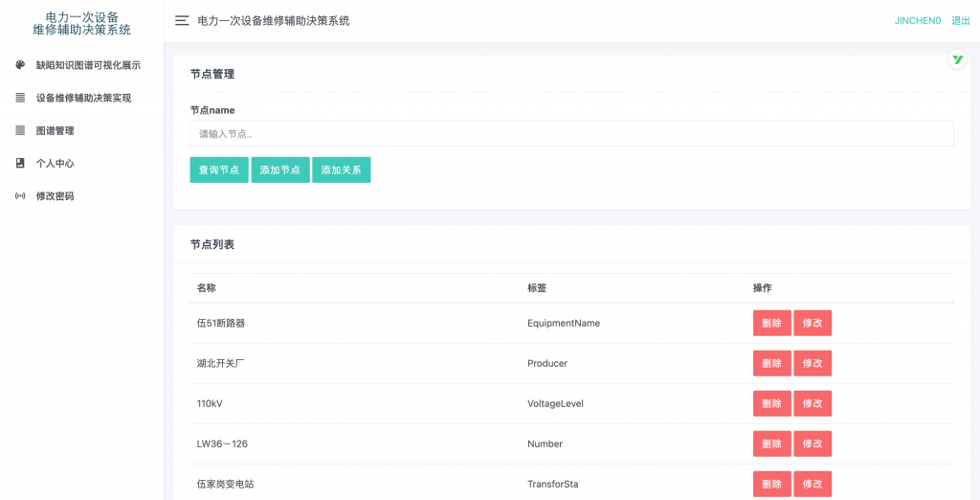Click the green Y extension badge icon
Image resolution: width=980 pixels, height=500 pixels.
click(957, 59)
